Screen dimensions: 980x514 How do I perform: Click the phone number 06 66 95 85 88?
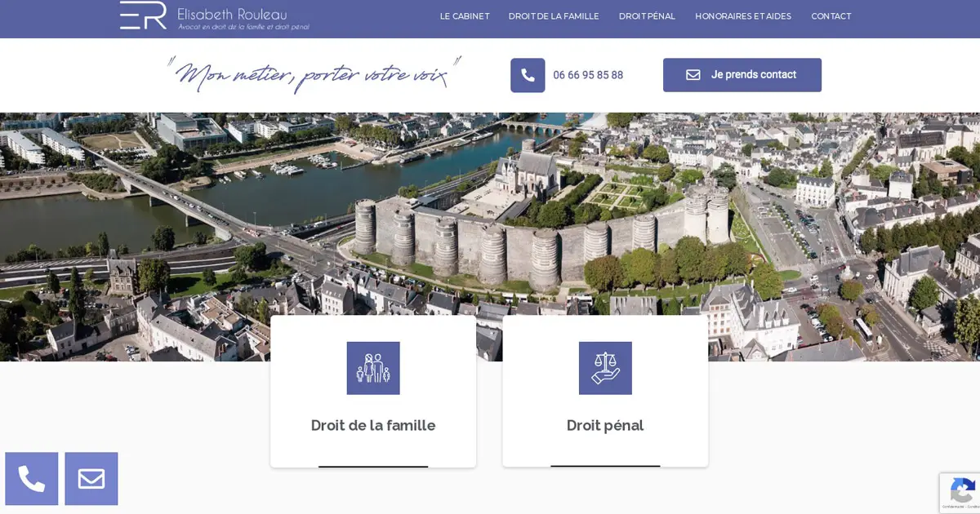tap(588, 75)
